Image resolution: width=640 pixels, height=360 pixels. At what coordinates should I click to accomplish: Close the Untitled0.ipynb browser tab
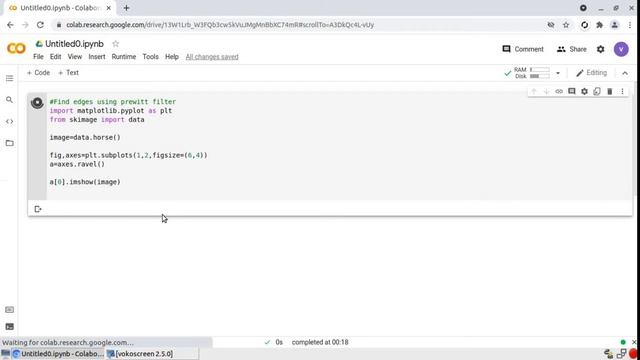click(x=109, y=8)
